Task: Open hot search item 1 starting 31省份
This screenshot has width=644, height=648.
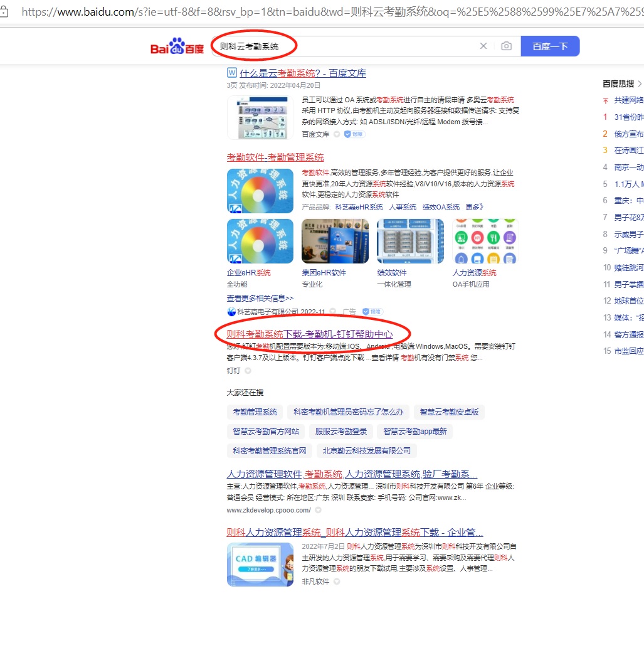Action: click(x=629, y=117)
